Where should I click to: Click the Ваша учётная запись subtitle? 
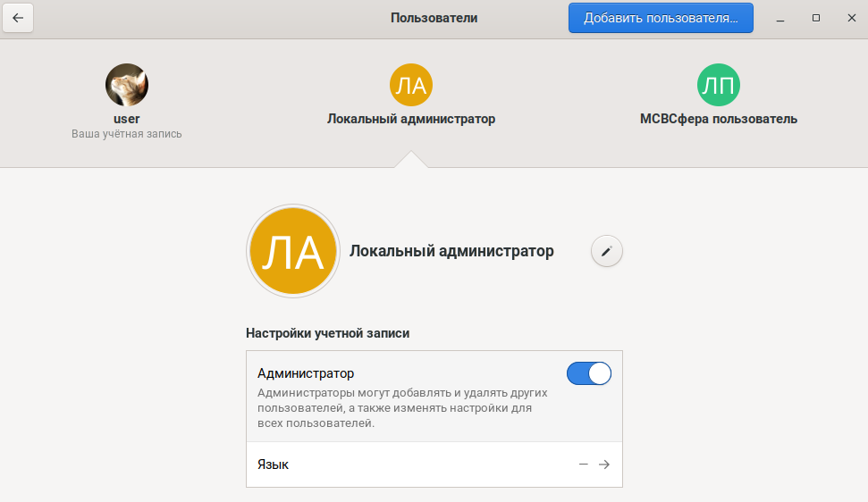pos(127,134)
